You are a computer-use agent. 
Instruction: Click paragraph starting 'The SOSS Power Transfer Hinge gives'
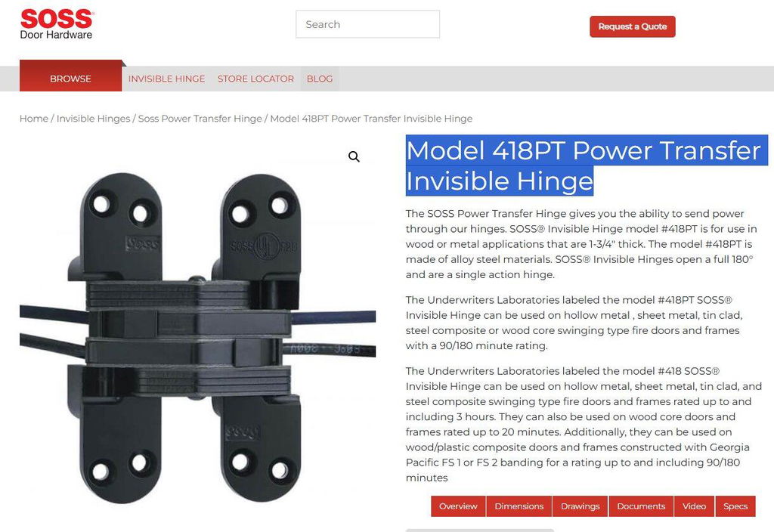(581, 244)
